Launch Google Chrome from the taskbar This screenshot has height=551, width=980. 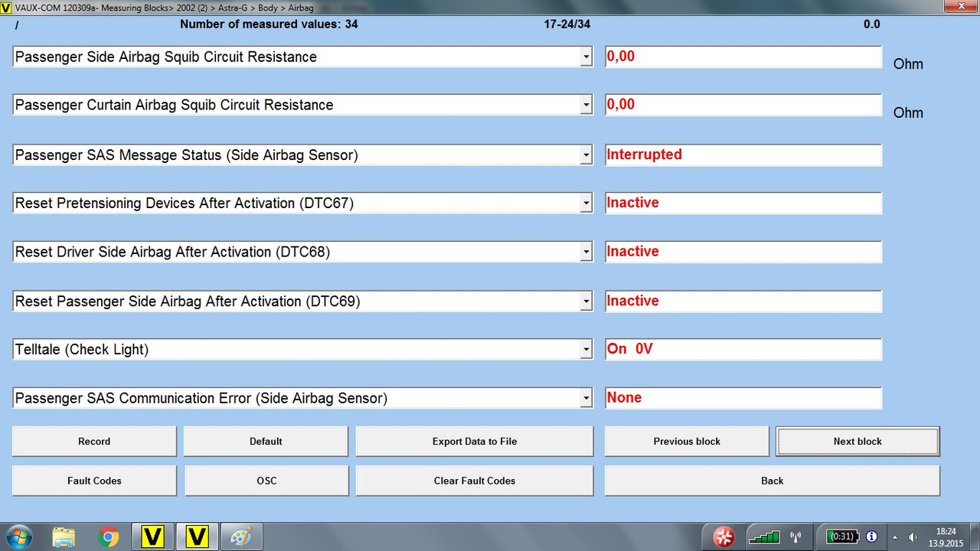[109, 537]
